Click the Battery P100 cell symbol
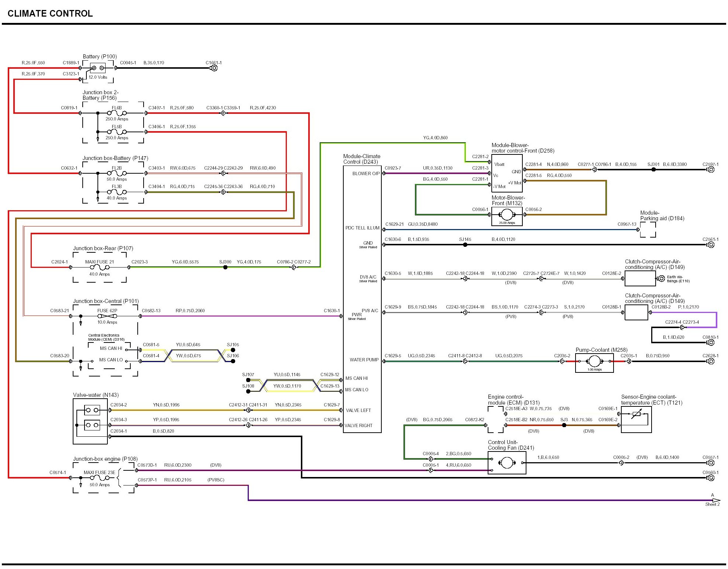 (x=98, y=68)
